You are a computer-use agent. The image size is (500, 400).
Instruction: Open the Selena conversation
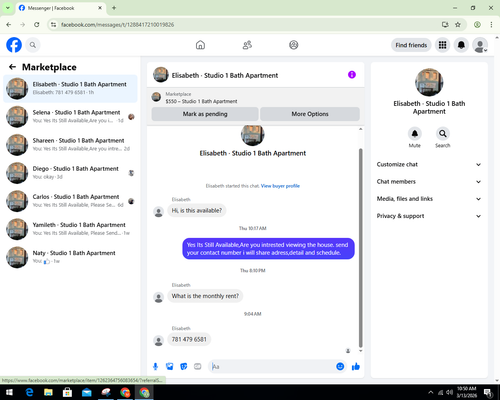[x=70, y=117]
